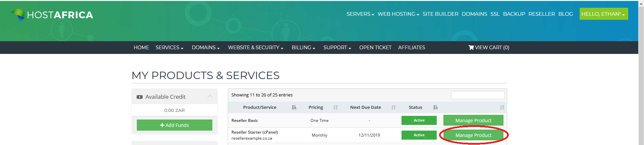Open the SSL page link
The width and height of the screenshot is (644, 145).
(x=495, y=14)
